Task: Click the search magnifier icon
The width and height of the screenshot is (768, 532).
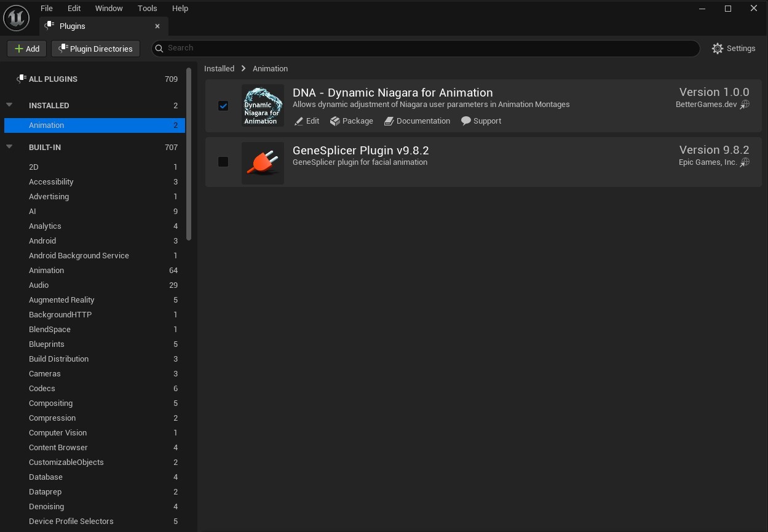Action: pos(159,48)
